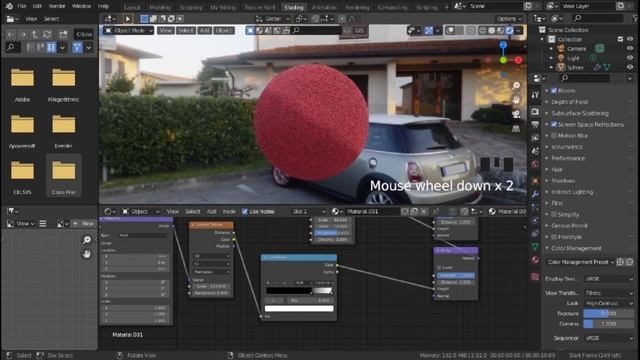Switch file browser to thumbnail display mode
This screenshot has width=640, height=360.
[51, 48]
